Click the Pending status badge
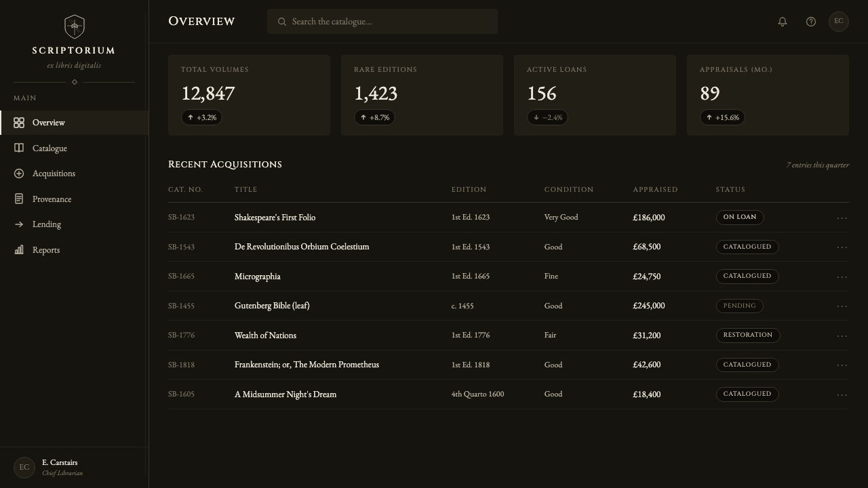This screenshot has width=868, height=488. [740, 306]
